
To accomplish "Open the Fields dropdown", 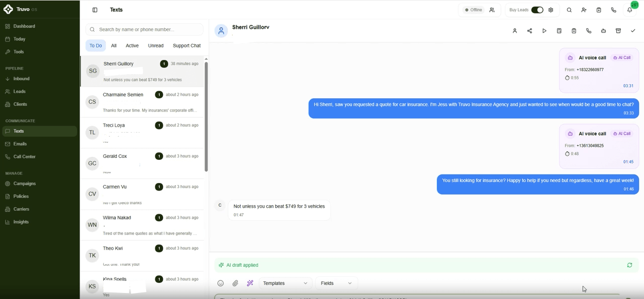I will pyautogui.click(x=337, y=283).
